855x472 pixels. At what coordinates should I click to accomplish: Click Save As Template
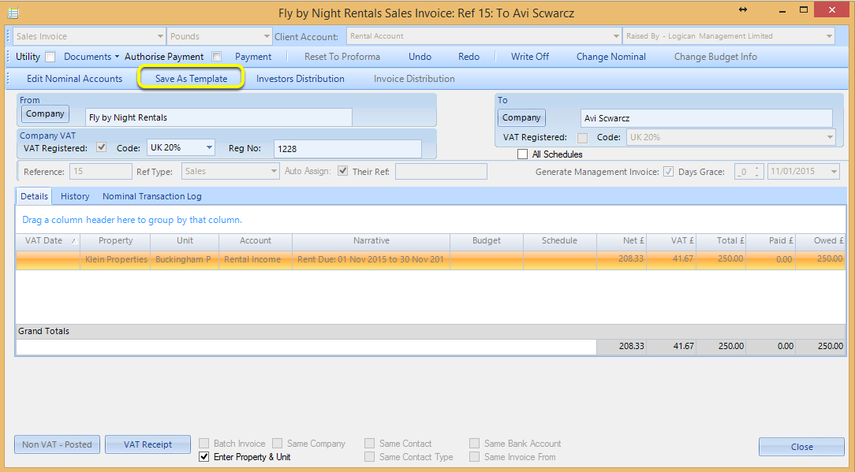click(191, 78)
